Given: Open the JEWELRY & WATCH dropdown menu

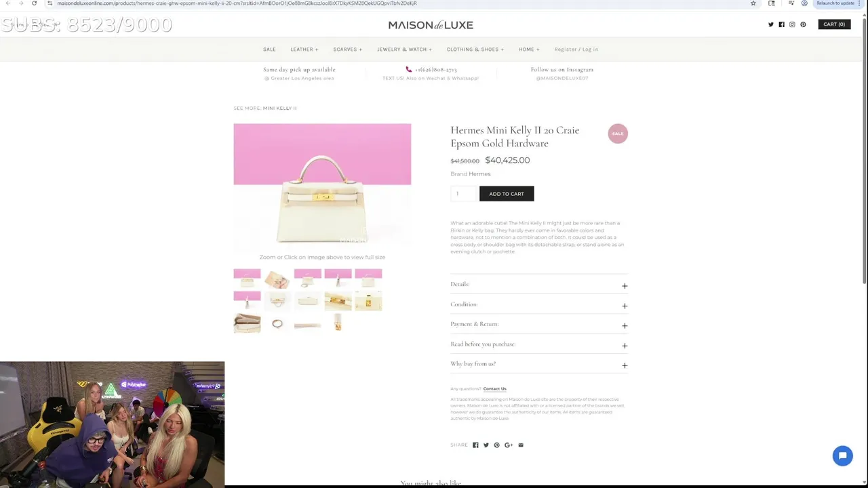Looking at the screenshot, I should (404, 49).
